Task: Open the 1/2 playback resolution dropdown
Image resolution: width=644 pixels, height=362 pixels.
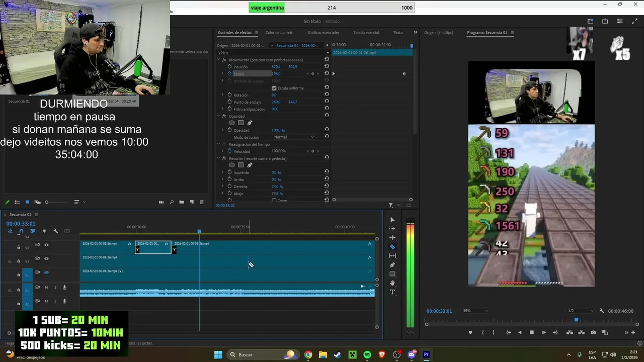Action: [581, 311]
